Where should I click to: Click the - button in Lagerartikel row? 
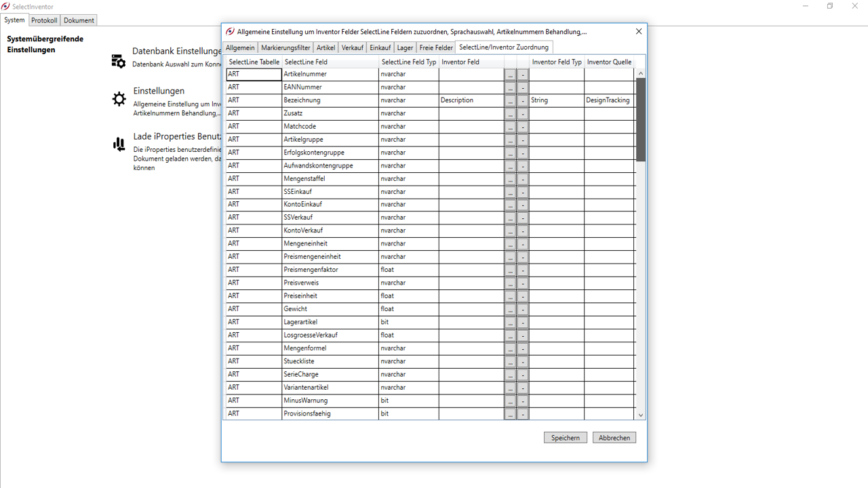pos(523,323)
